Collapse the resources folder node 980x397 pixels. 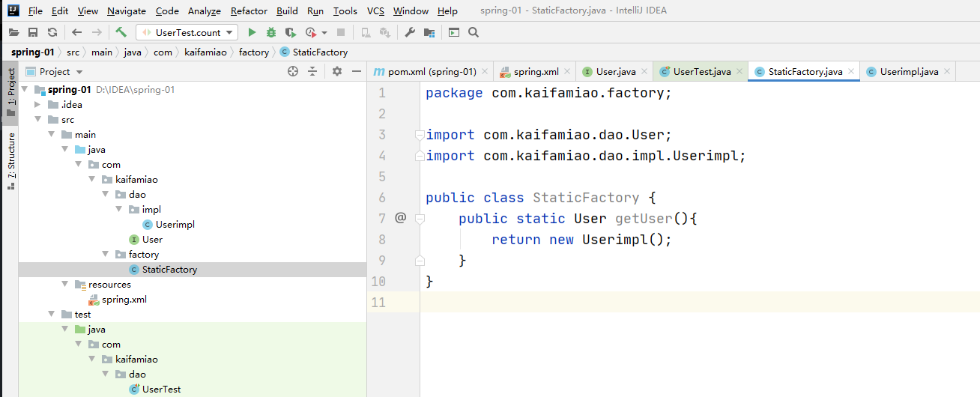65,285
